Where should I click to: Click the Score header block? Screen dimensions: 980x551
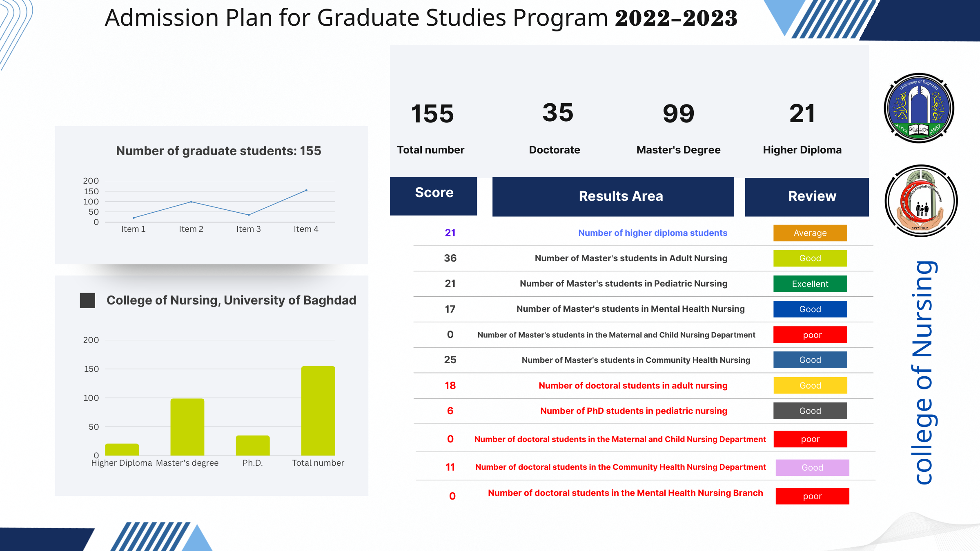tap(433, 196)
